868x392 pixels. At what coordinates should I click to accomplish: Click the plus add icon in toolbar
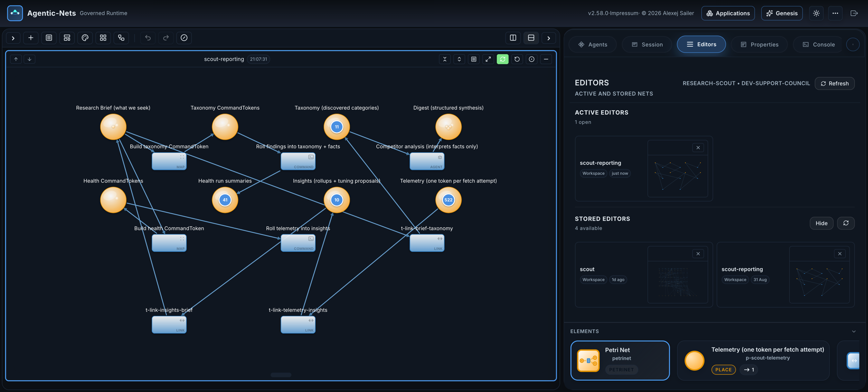(31, 38)
